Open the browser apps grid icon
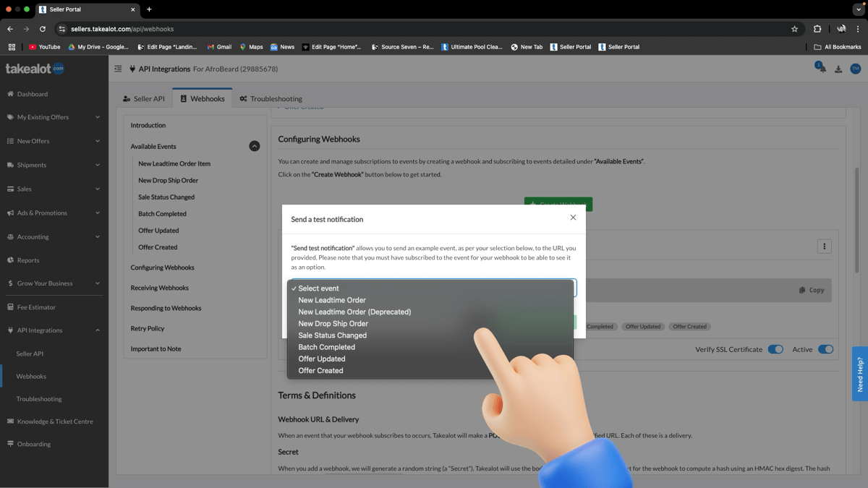Screen dimensions: 868x488 pyautogui.click(x=12, y=47)
